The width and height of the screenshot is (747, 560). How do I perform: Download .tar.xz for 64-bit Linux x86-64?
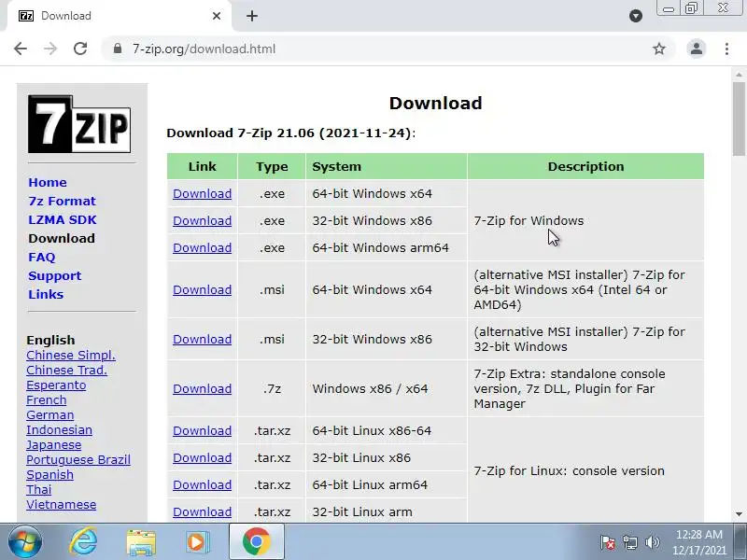tap(202, 431)
